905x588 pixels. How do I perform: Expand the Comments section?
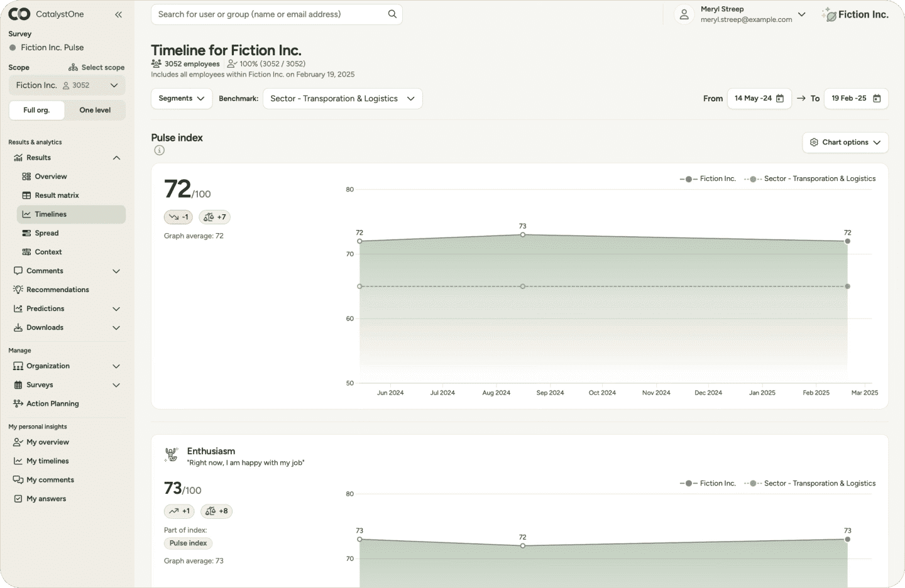click(x=116, y=271)
